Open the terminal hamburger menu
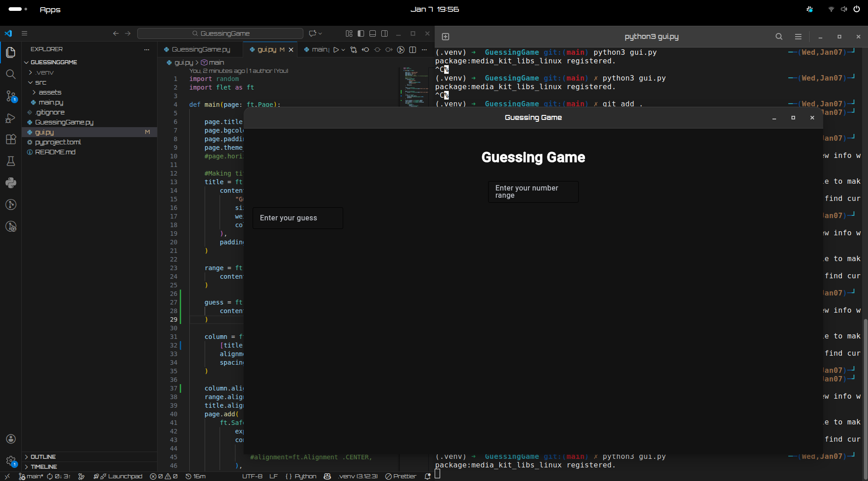 click(x=798, y=37)
